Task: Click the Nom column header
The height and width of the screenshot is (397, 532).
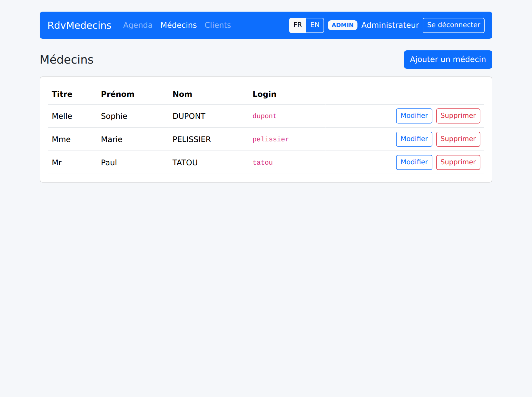Action: click(x=182, y=94)
